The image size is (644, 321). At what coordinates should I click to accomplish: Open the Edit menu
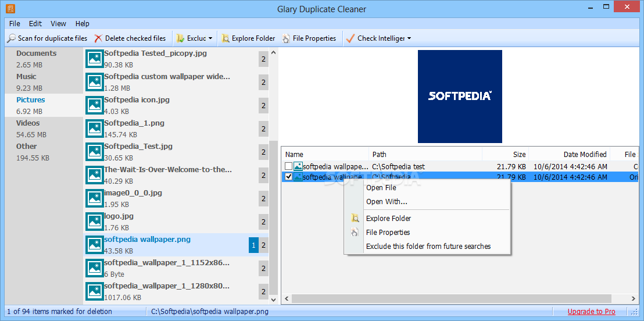pyautogui.click(x=35, y=23)
